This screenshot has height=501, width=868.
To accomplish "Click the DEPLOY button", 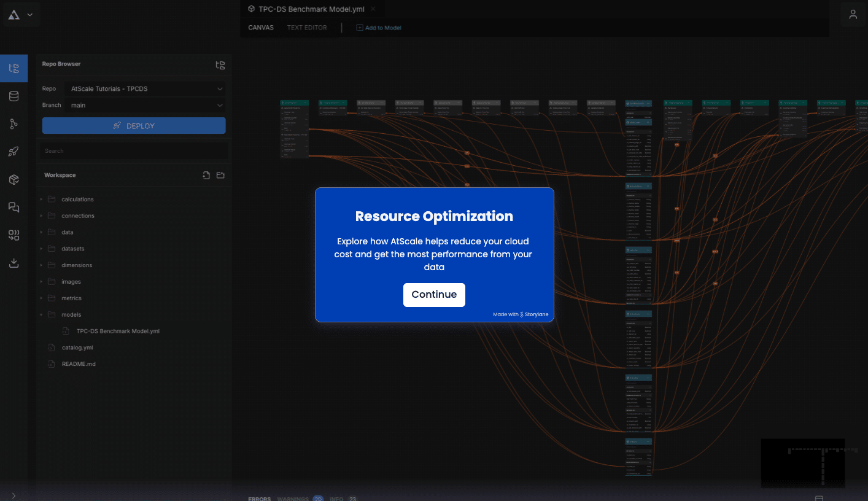I will 133,125.
